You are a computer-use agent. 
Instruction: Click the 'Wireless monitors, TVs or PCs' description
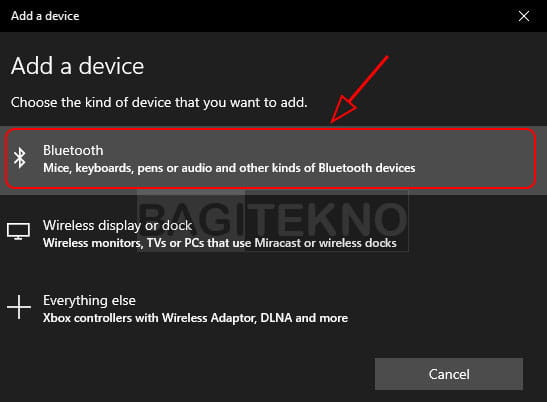(219, 243)
